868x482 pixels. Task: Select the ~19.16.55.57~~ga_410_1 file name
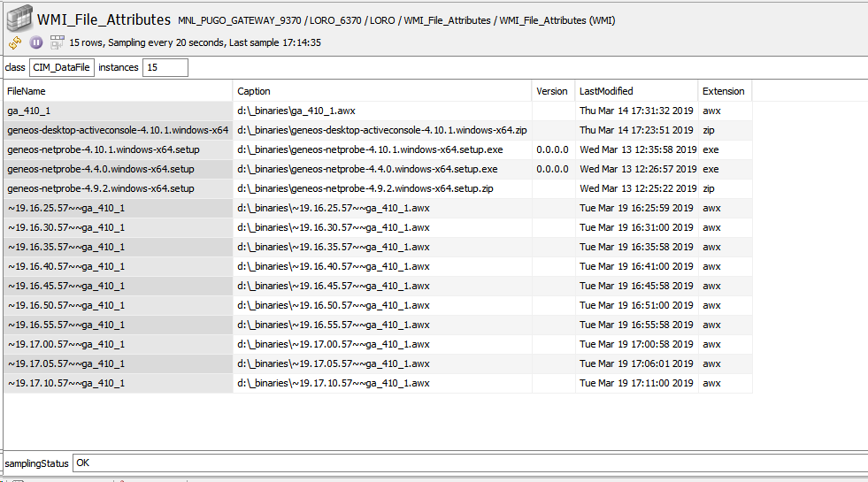tap(118, 325)
